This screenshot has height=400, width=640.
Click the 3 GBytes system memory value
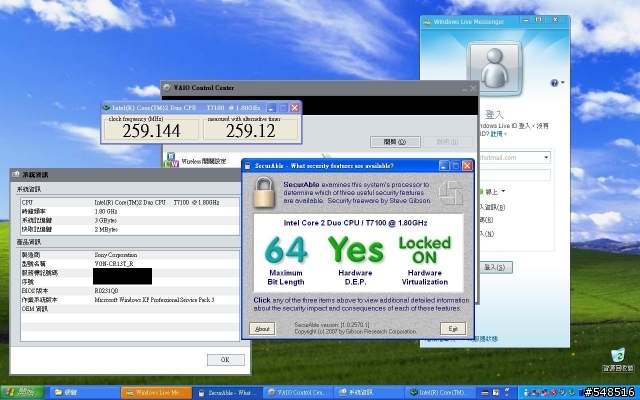click(x=106, y=220)
